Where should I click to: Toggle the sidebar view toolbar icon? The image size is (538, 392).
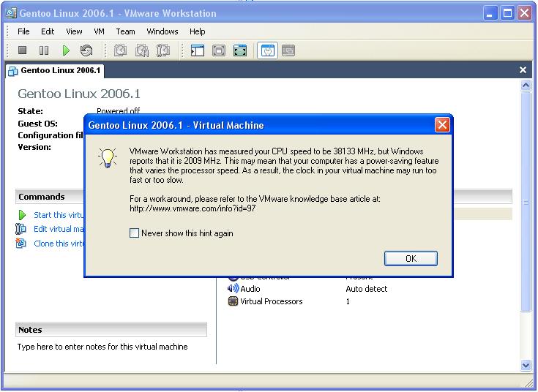(198, 50)
